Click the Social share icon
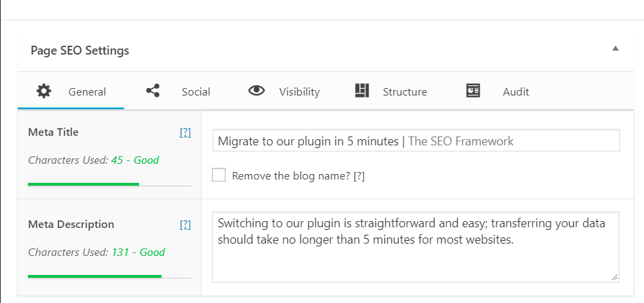This screenshot has height=303, width=644. tap(153, 91)
